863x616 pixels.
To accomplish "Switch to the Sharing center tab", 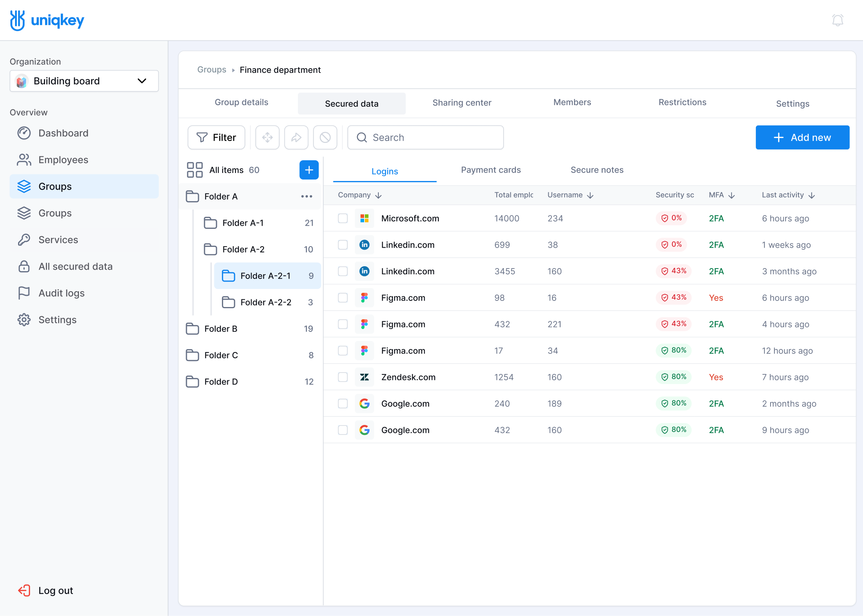I will tap(462, 103).
